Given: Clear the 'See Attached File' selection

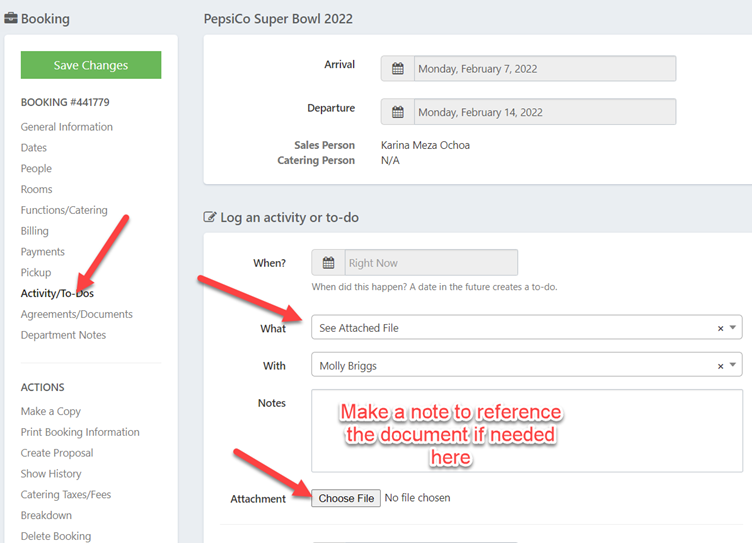Looking at the screenshot, I should point(720,328).
